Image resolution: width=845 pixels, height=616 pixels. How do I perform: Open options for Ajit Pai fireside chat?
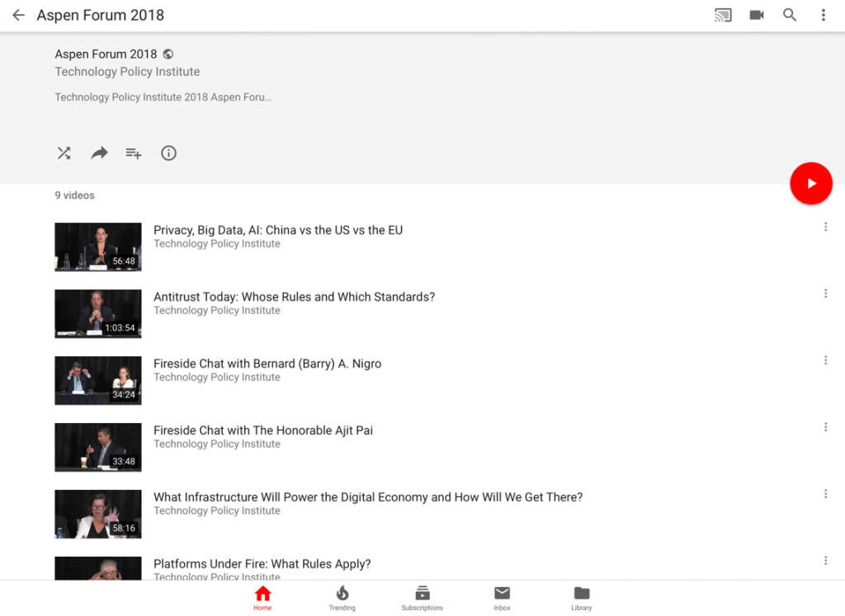point(825,427)
